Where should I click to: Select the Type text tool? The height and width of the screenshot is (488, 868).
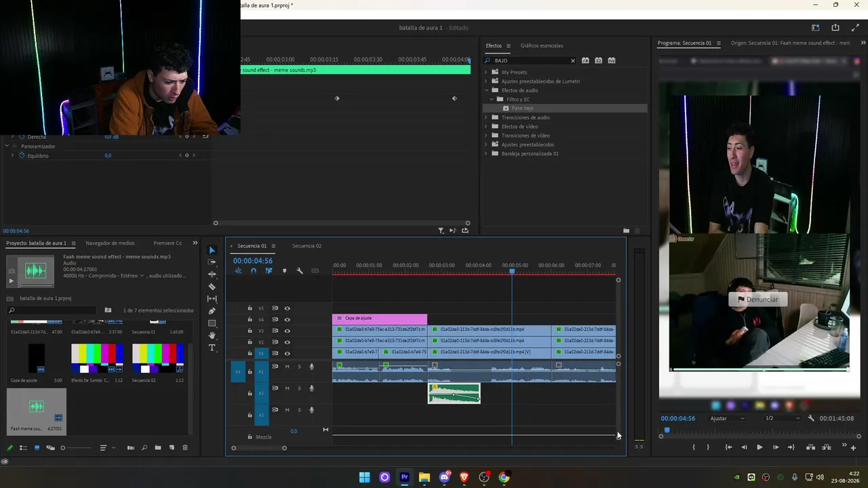point(212,348)
